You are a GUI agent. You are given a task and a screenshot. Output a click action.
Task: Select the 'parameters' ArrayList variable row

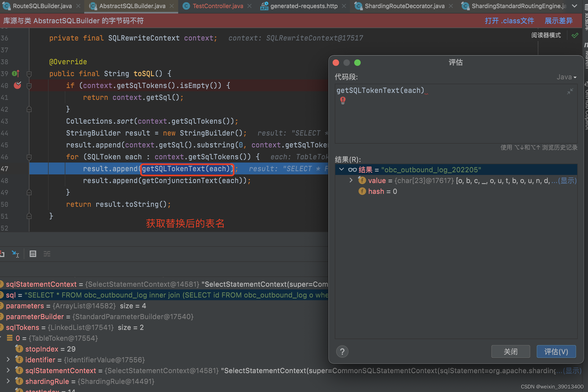pyautogui.click(x=164, y=306)
